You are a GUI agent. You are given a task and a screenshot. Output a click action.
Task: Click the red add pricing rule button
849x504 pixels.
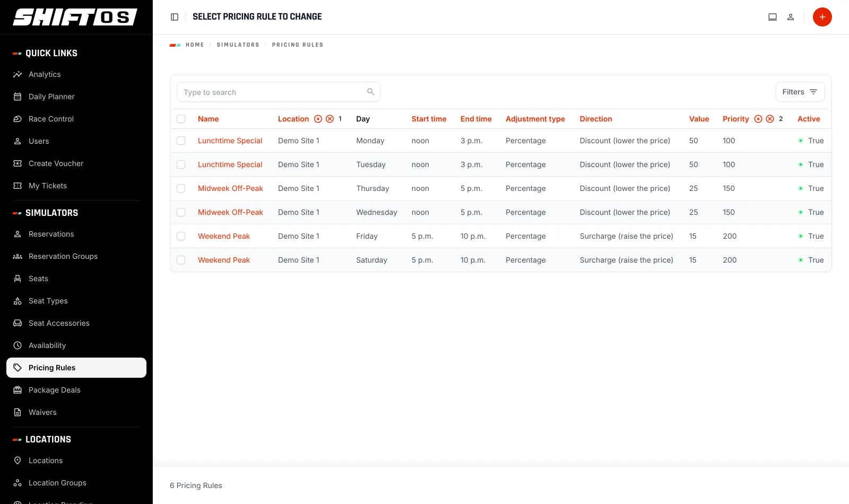(822, 17)
